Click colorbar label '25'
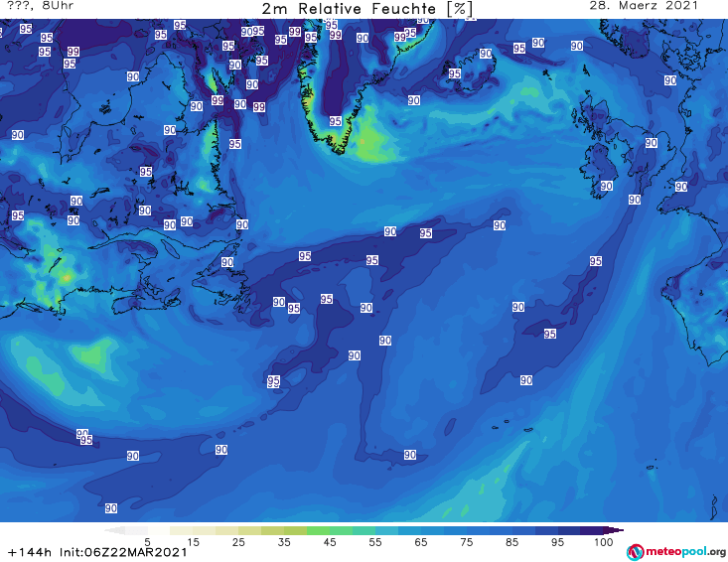The height and width of the screenshot is (562, 728). coord(238,542)
